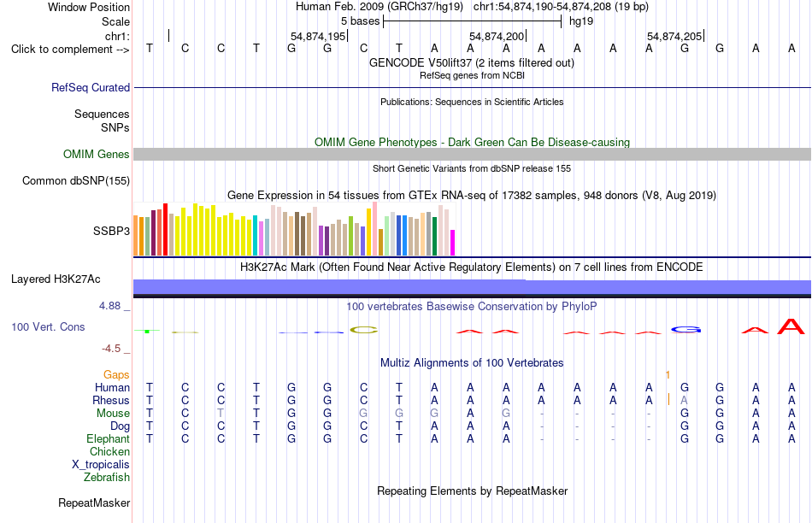This screenshot has width=812, height=523.
Task: Click the OMIM Gene Phenotypes title
Action: click(x=473, y=142)
